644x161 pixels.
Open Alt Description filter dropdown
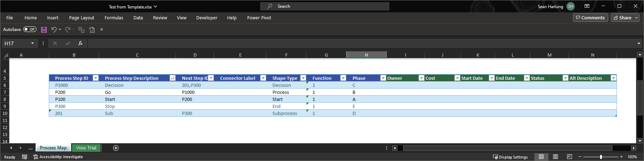(x=613, y=78)
